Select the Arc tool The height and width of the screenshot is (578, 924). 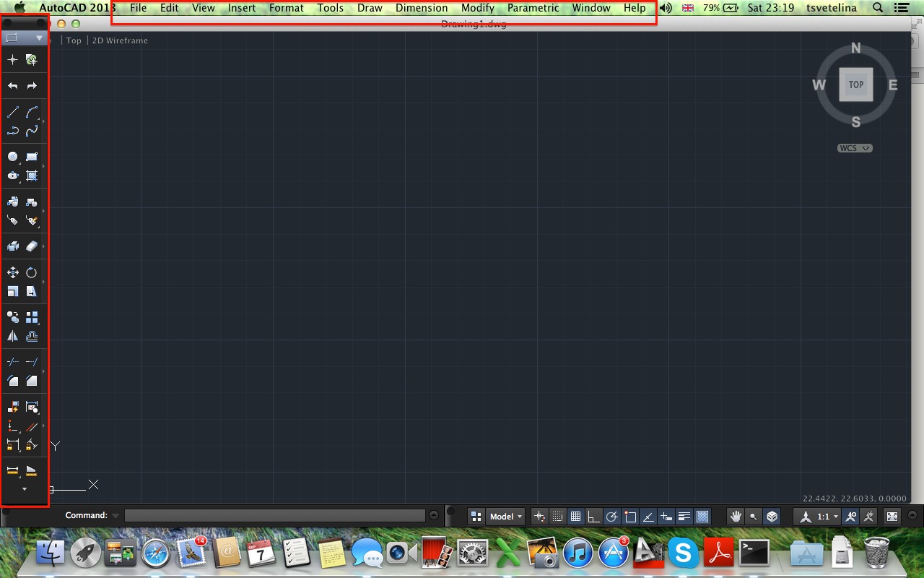click(32, 112)
